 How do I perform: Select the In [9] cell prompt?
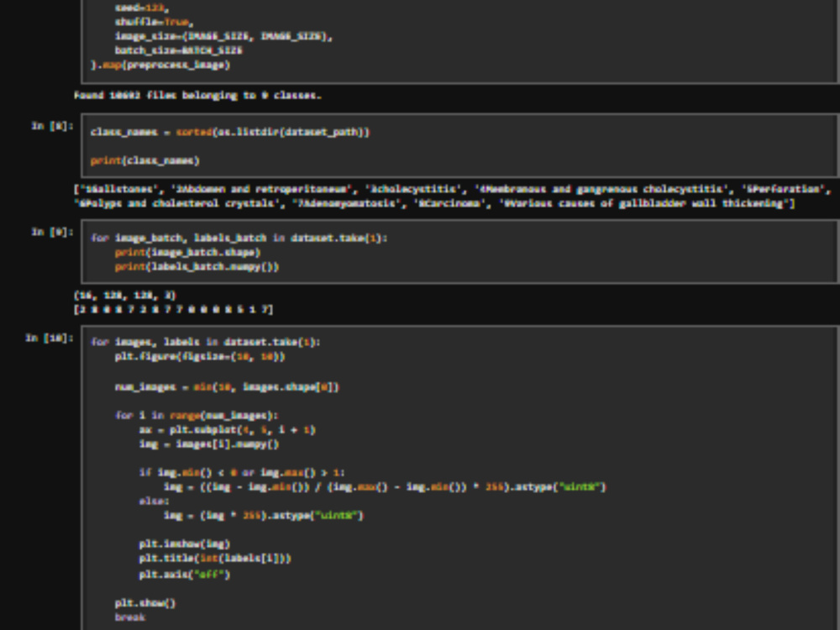point(52,232)
